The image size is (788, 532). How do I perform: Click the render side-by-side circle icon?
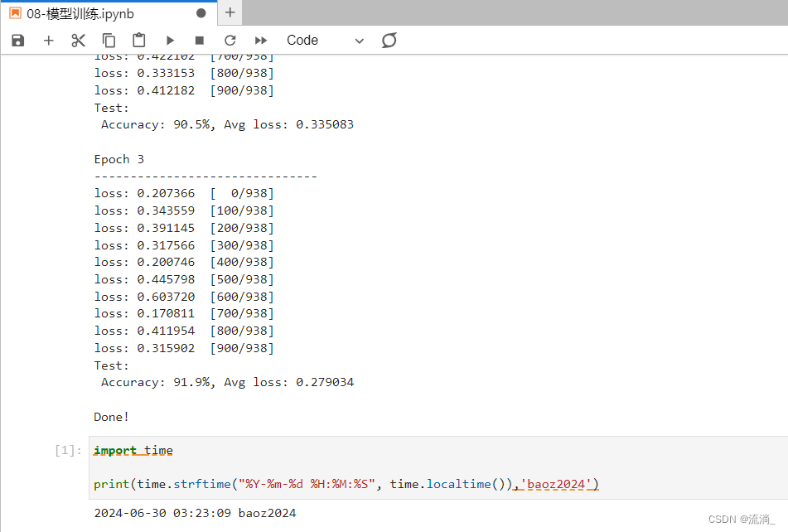click(389, 40)
